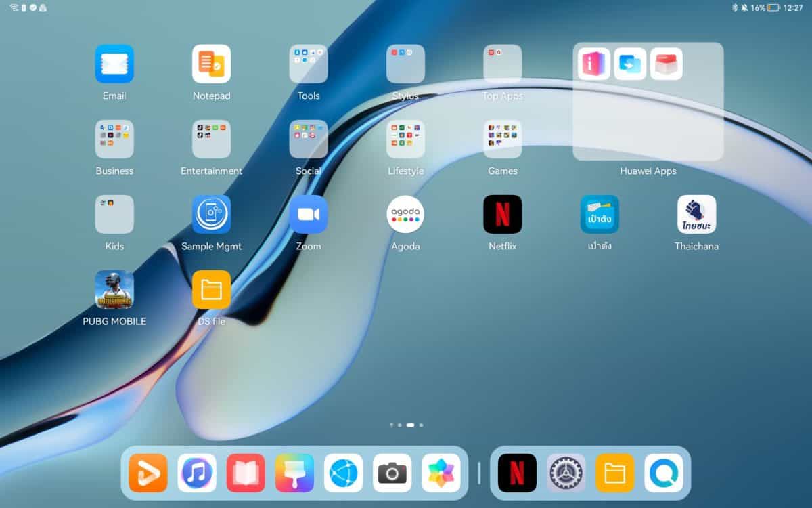
Task: Launch the Sample Mgmt app
Action: 211,214
